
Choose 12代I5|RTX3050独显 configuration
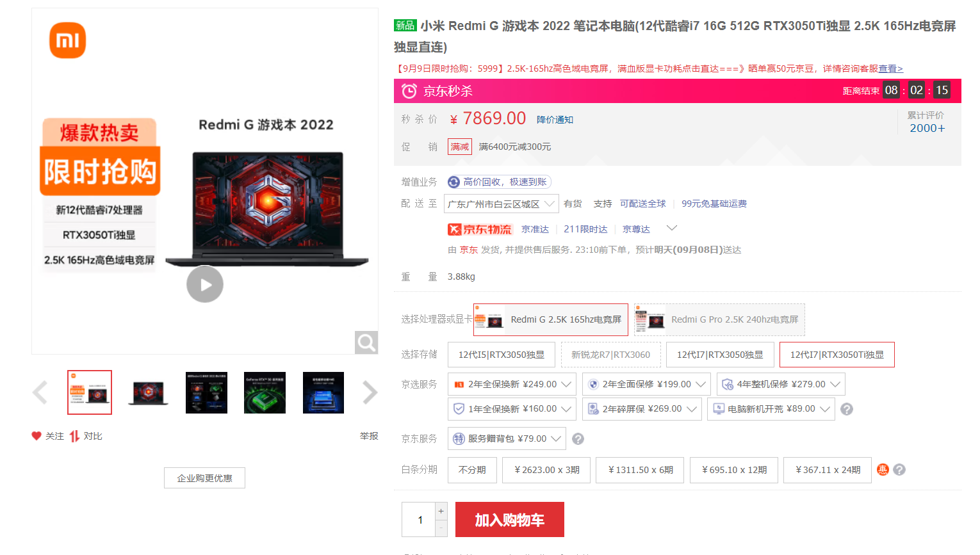click(x=502, y=355)
